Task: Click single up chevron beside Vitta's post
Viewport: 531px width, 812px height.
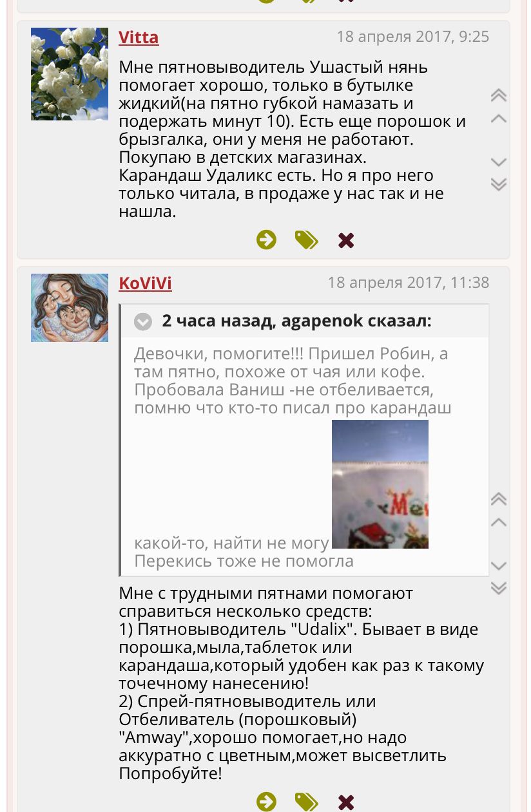Action: (x=498, y=118)
